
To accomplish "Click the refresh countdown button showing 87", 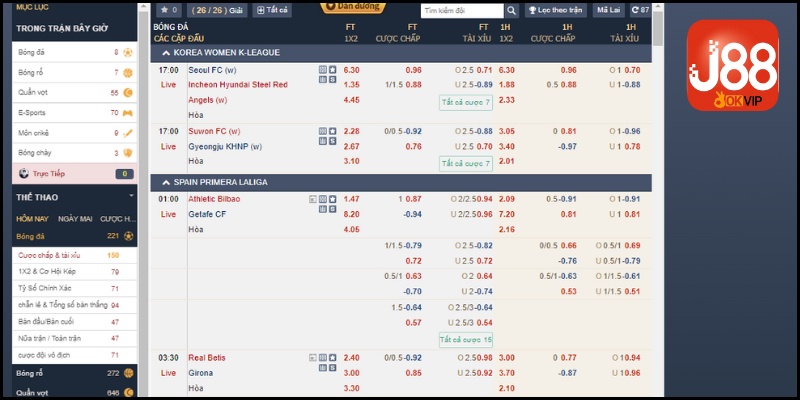I will coord(640,10).
